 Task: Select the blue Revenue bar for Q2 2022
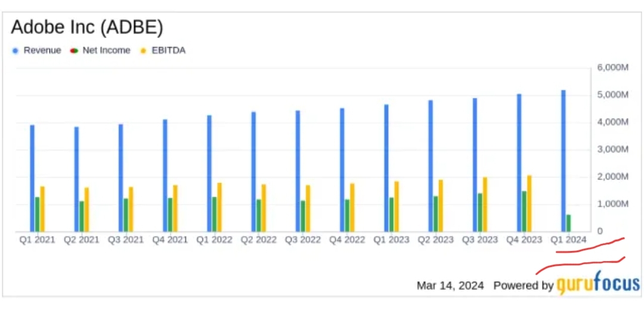pos(253,172)
